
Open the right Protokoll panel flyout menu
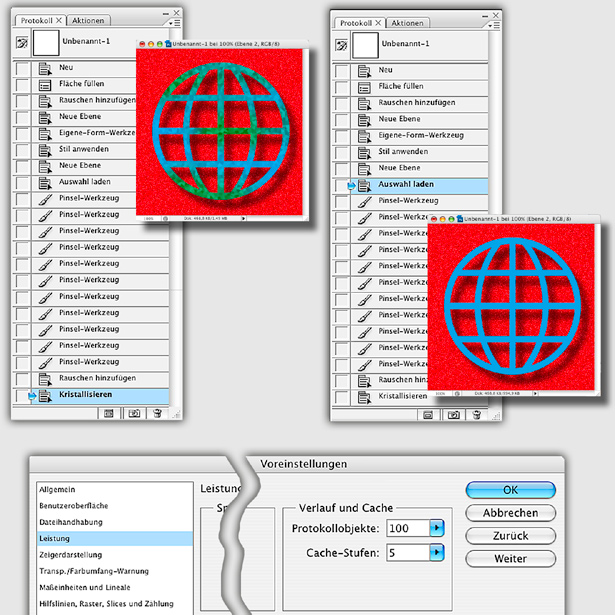(x=494, y=25)
